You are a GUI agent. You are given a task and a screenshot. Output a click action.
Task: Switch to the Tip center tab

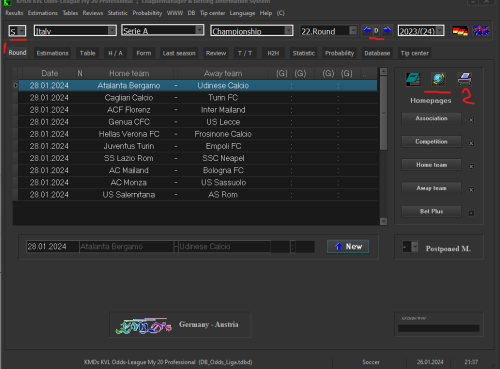point(414,53)
